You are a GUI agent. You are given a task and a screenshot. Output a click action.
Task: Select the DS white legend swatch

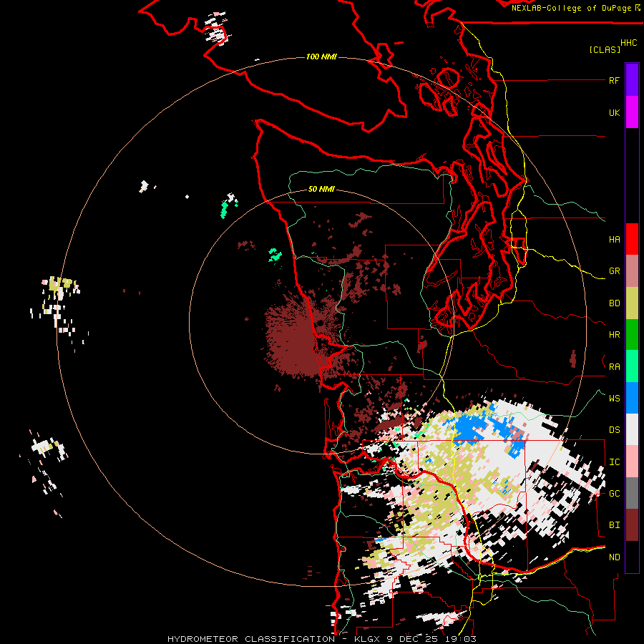point(632,429)
